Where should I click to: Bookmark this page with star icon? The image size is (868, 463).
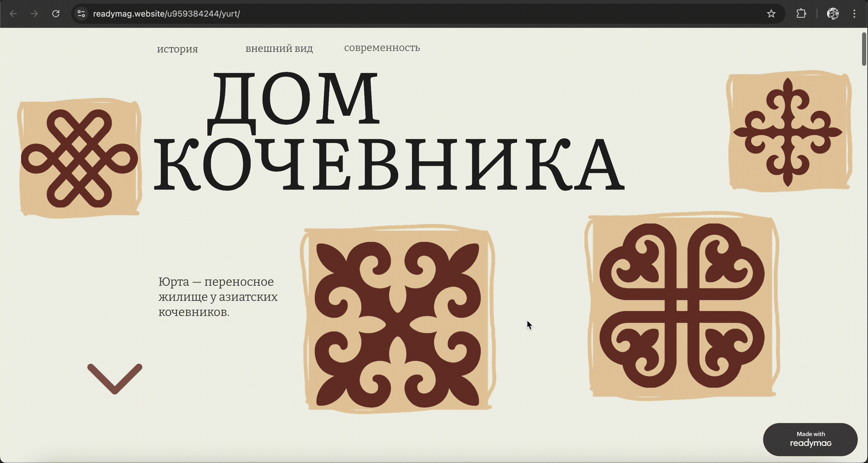pos(771,14)
